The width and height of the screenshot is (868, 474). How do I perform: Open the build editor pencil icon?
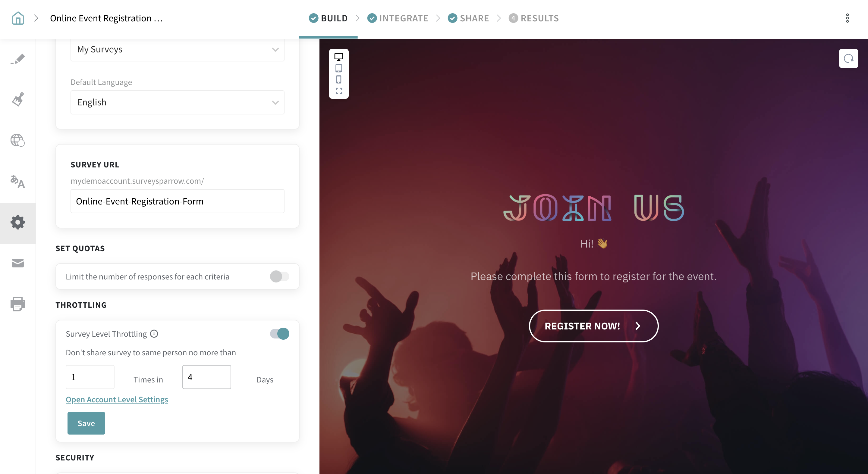tap(17, 59)
